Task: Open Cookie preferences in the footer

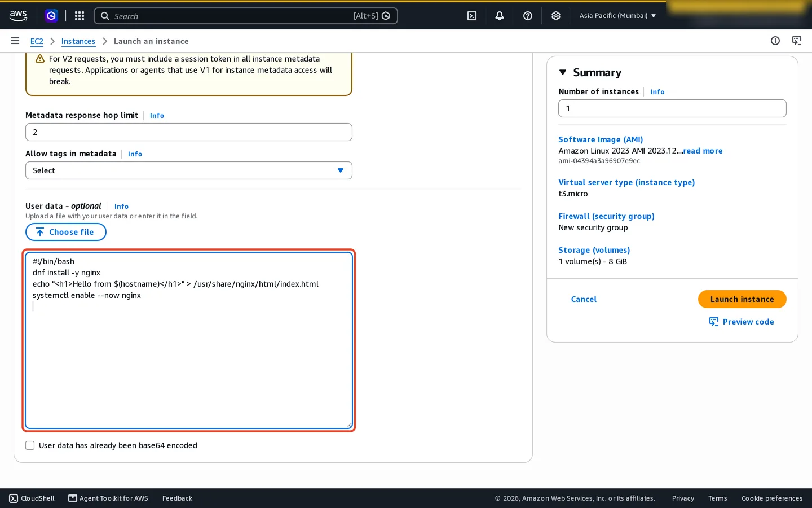Action: click(x=772, y=498)
